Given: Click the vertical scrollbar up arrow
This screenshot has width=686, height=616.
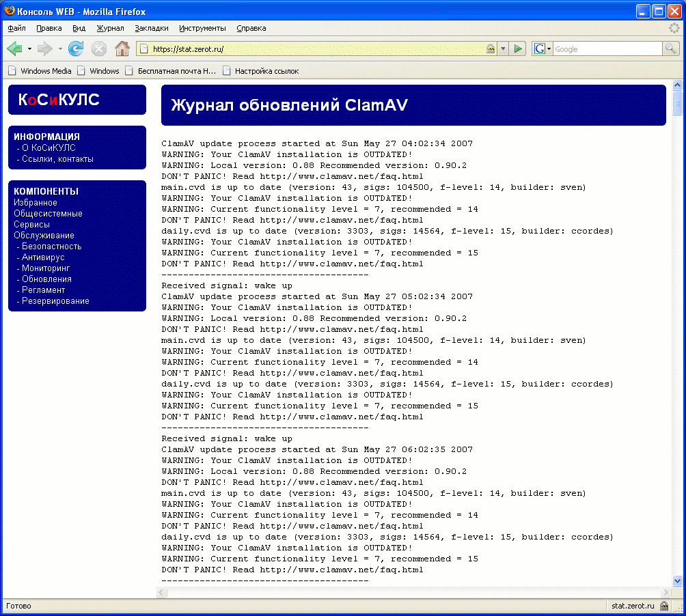Looking at the screenshot, I should pos(677,85).
